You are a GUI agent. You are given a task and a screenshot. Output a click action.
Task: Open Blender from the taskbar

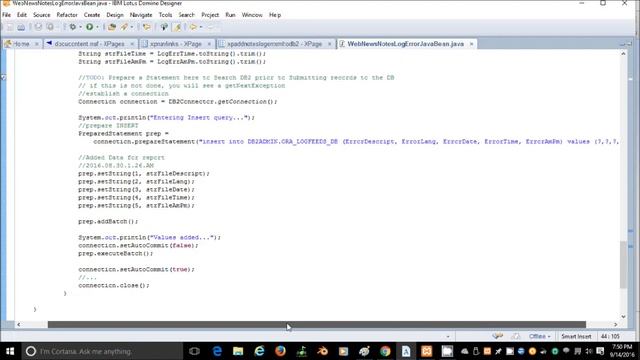pos(322,351)
